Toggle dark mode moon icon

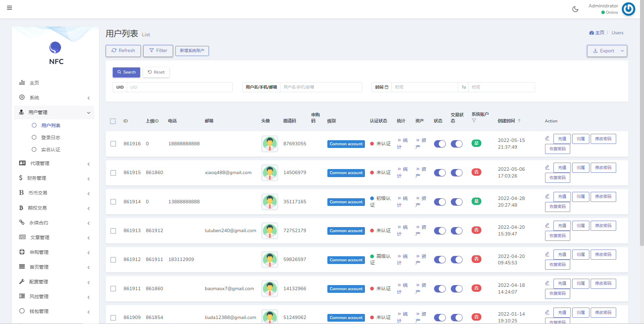tap(575, 9)
